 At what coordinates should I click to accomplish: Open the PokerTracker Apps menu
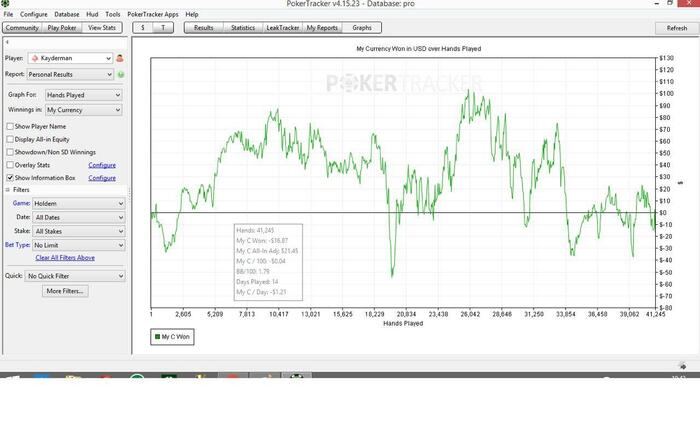pos(153,14)
